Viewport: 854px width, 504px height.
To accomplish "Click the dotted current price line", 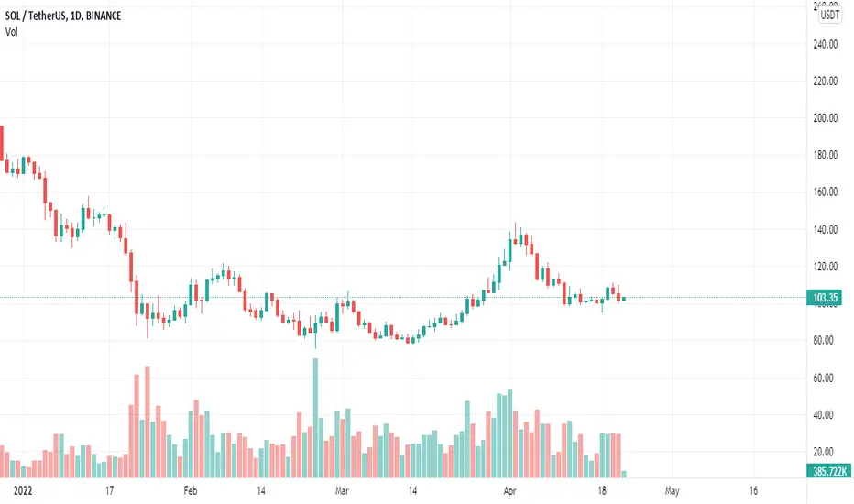I will click(403, 298).
